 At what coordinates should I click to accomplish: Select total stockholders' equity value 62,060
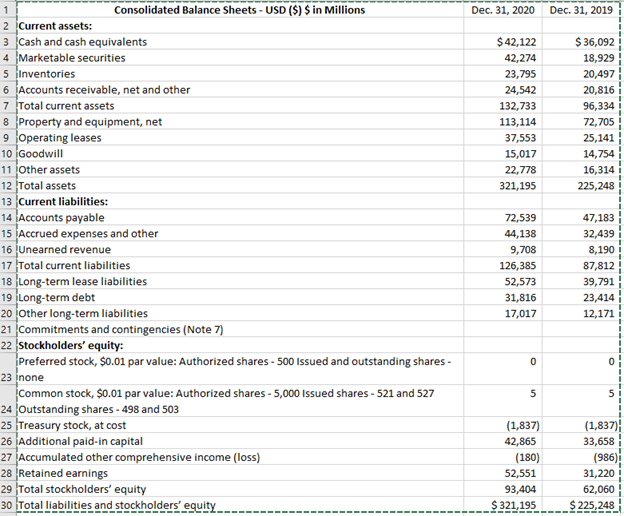[581, 489]
